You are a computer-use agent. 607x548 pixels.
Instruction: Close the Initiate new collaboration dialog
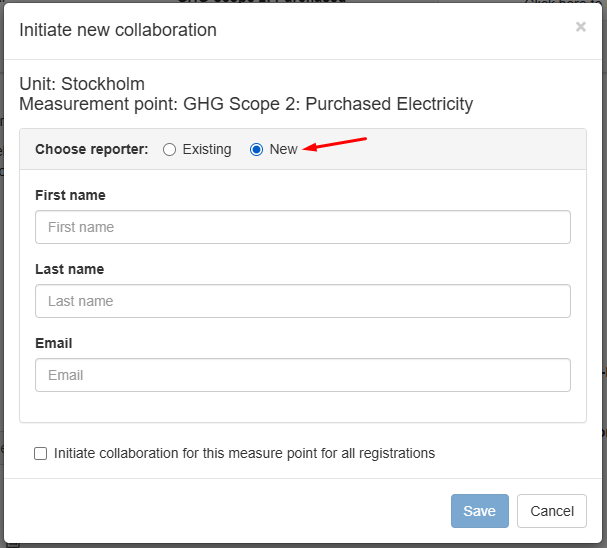click(x=580, y=27)
